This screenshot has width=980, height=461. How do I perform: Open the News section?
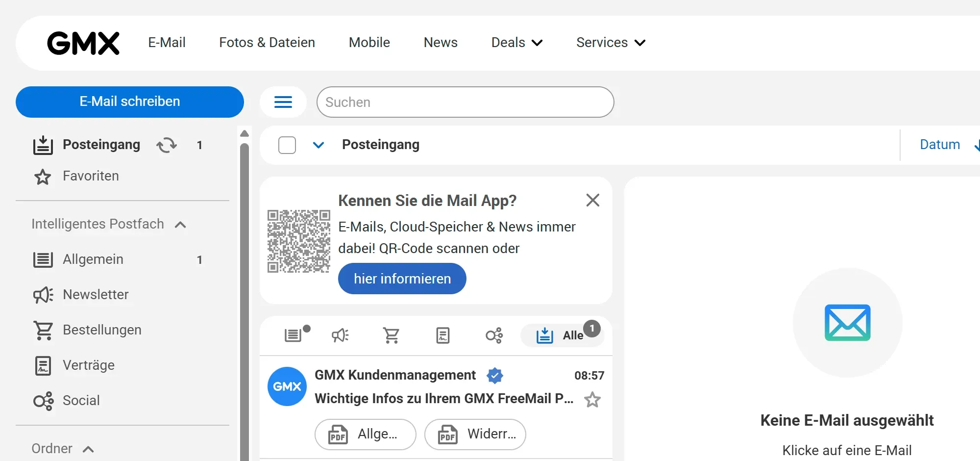[441, 43]
